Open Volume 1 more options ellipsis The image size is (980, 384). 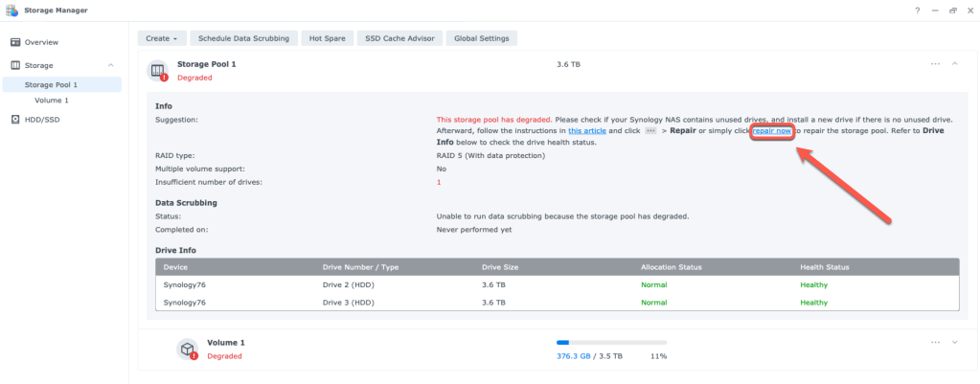pos(935,343)
